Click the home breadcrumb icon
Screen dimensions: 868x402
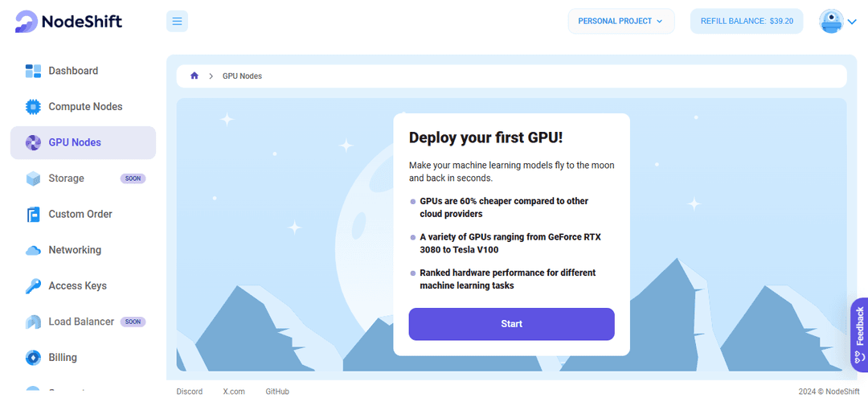pos(194,76)
